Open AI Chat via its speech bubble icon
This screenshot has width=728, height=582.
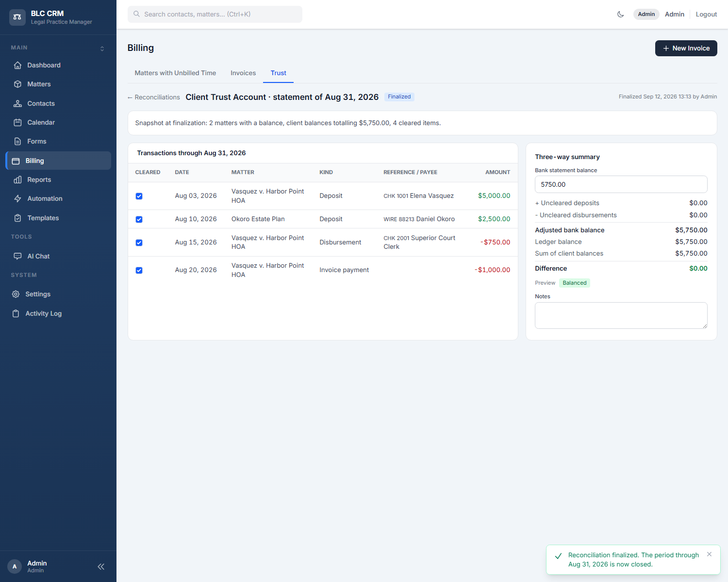coord(18,257)
